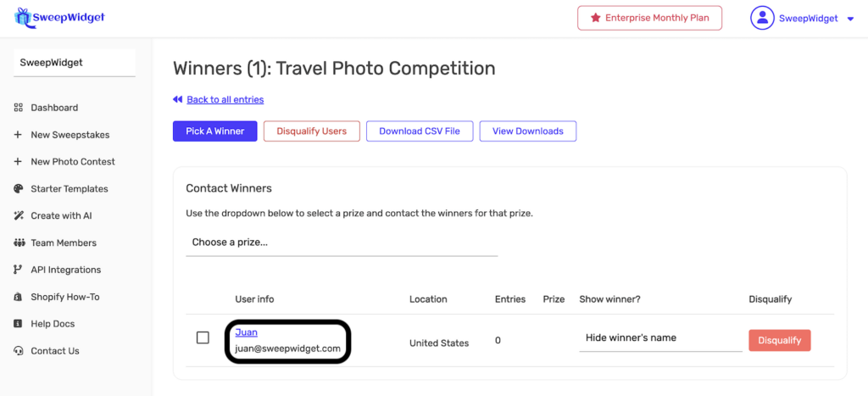The height and width of the screenshot is (396, 868).
Task: Follow the Back to all entries link
Action: click(x=225, y=100)
